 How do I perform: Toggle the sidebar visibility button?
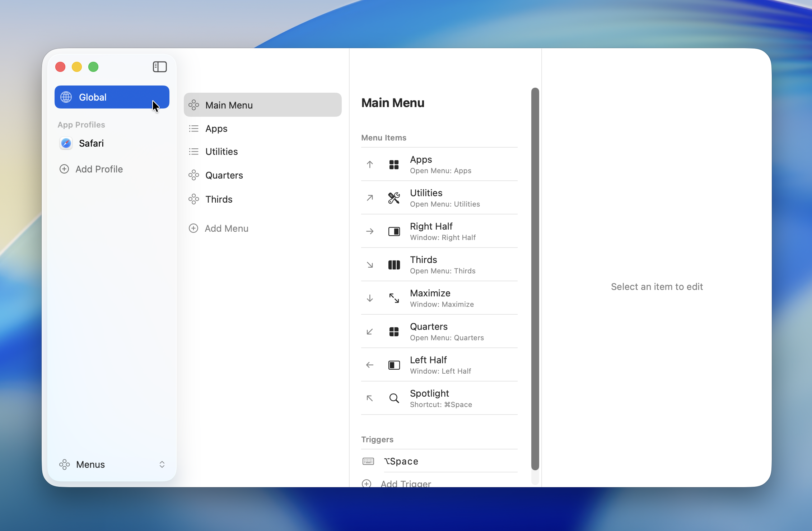[160, 67]
